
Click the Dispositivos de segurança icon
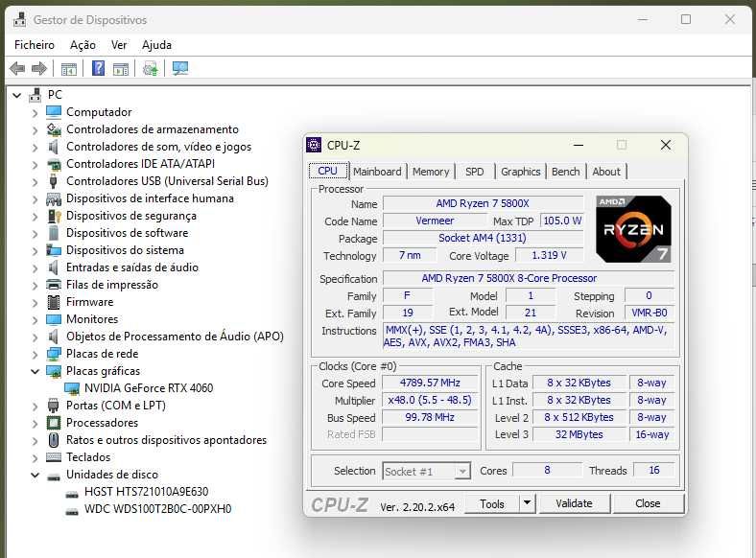(54, 216)
